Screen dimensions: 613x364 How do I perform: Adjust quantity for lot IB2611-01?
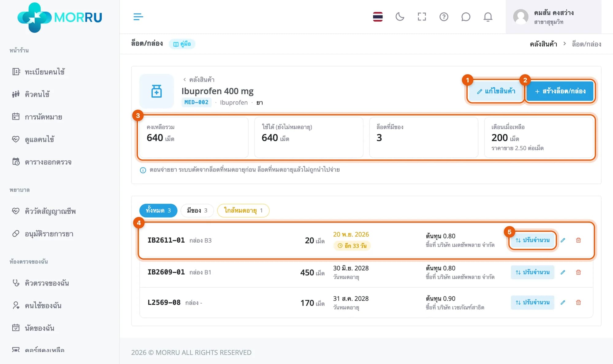[532, 240]
